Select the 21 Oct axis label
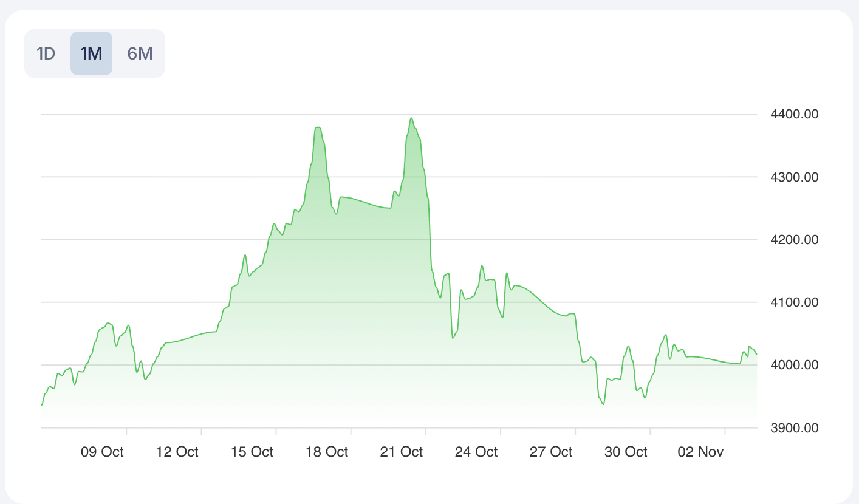 [x=402, y=452]
